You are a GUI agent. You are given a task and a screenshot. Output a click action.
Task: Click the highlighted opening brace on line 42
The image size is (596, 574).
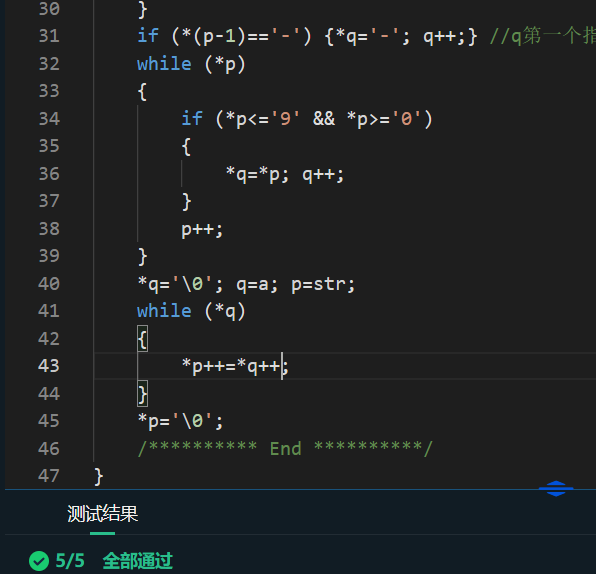pyautogui.click(x=143, y=339)
